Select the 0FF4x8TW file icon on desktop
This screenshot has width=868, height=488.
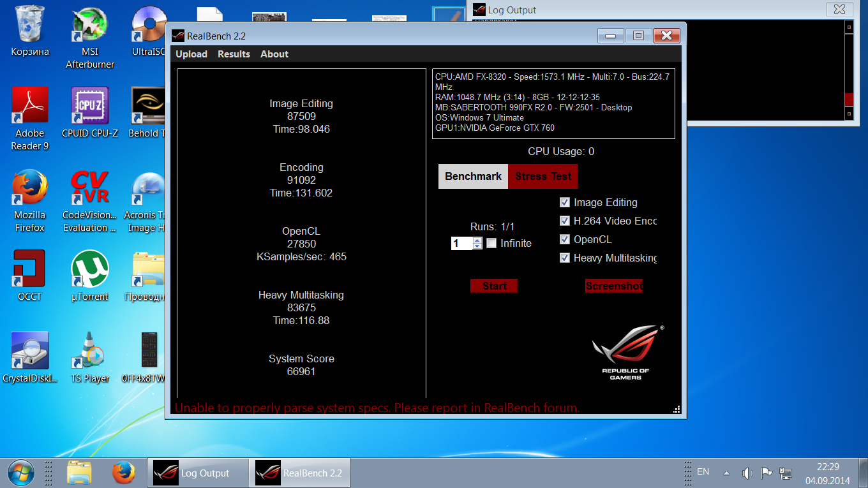(x=144, y=357)
